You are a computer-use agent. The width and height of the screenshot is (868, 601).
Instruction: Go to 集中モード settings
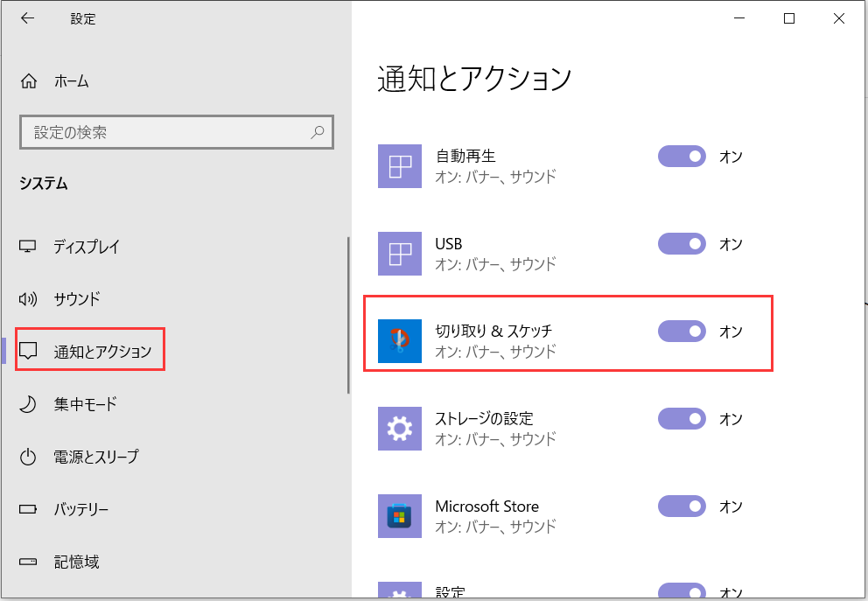[85, 404]
